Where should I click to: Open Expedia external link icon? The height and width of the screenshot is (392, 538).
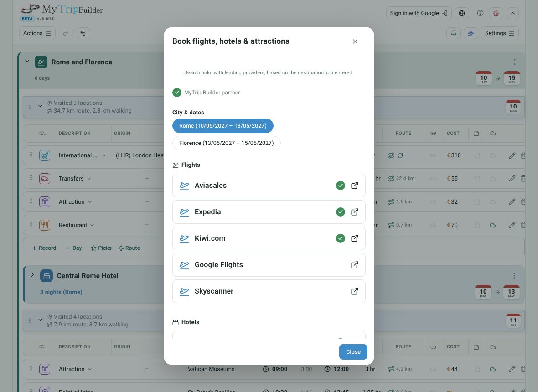click(x=354, y=212)
